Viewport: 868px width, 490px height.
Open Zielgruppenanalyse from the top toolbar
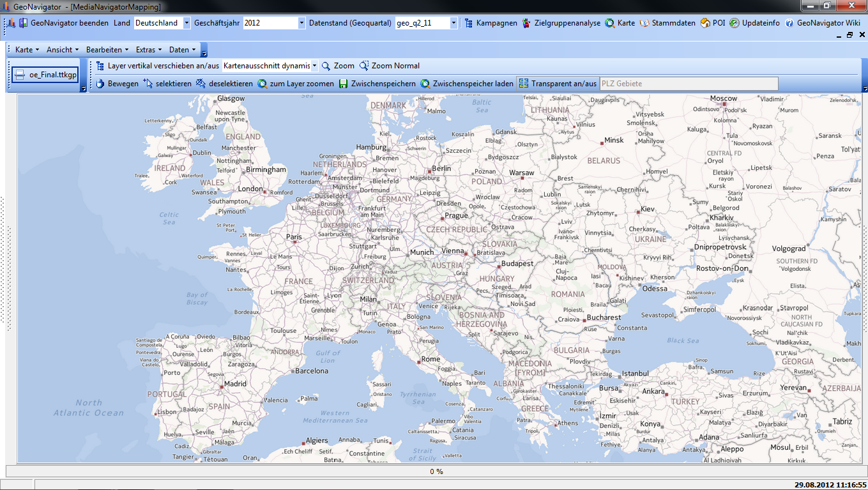pos(562,23)
